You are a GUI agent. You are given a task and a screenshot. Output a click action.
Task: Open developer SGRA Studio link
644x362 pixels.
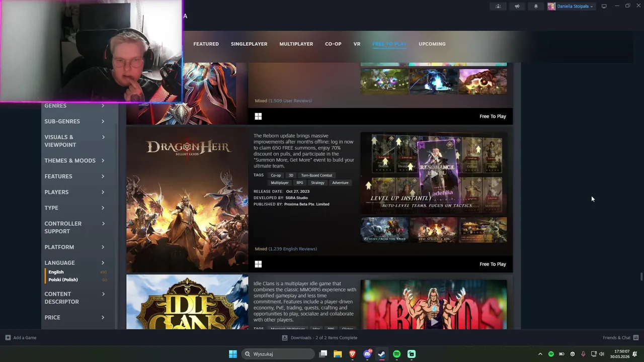[x=296, y=198]
